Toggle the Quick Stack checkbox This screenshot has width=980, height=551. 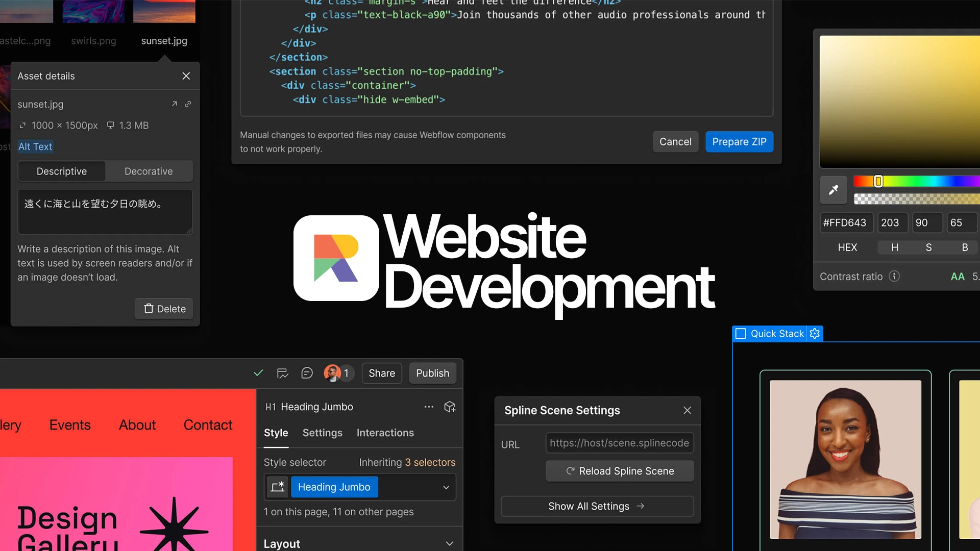(x=741, y=333)
